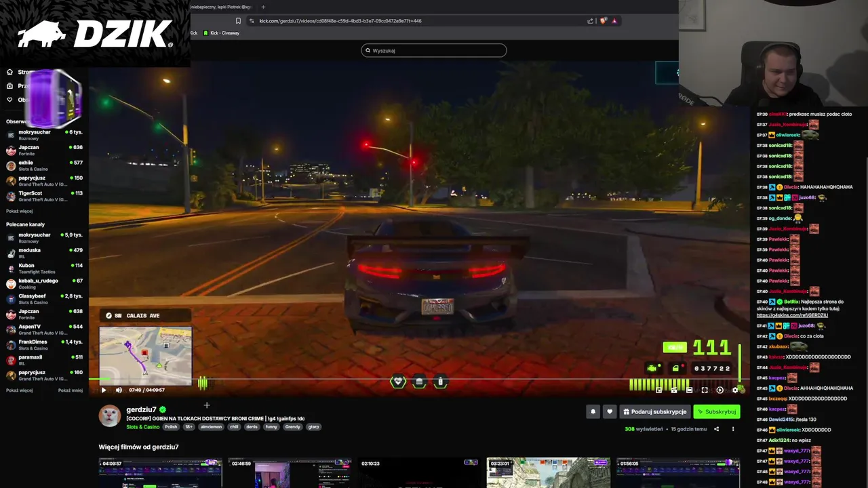Image resolution: width=868 pixels, height=488 pixels.
Task: Select the 18+ tag
Action: (189, 427)
